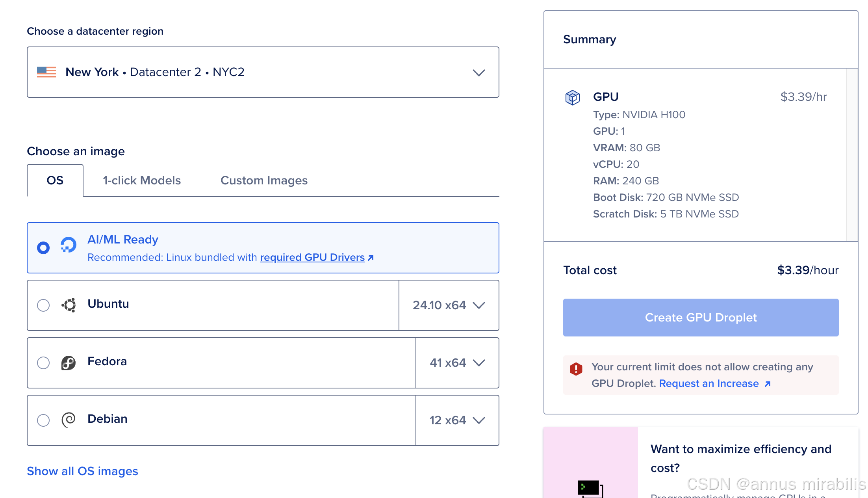Screen dimensions: 868x498
Task: Click the Total cost $3.39/hour value
Action: click(x=808, y=270)
